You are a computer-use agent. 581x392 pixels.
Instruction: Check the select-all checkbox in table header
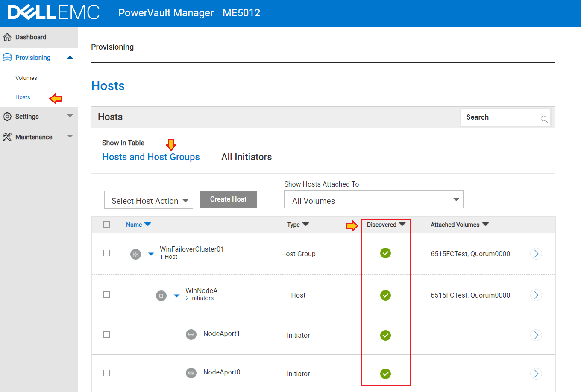click(107, 224)
